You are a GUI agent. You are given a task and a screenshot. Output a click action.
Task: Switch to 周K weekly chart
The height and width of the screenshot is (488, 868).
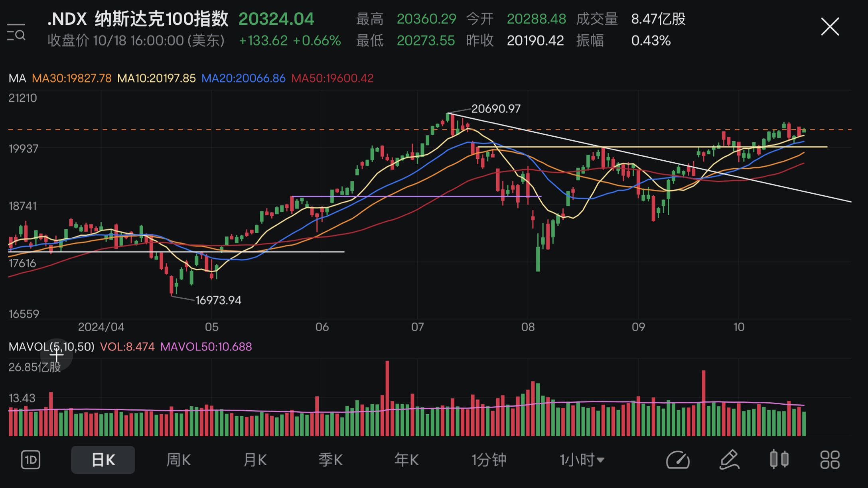pos(178,460)
